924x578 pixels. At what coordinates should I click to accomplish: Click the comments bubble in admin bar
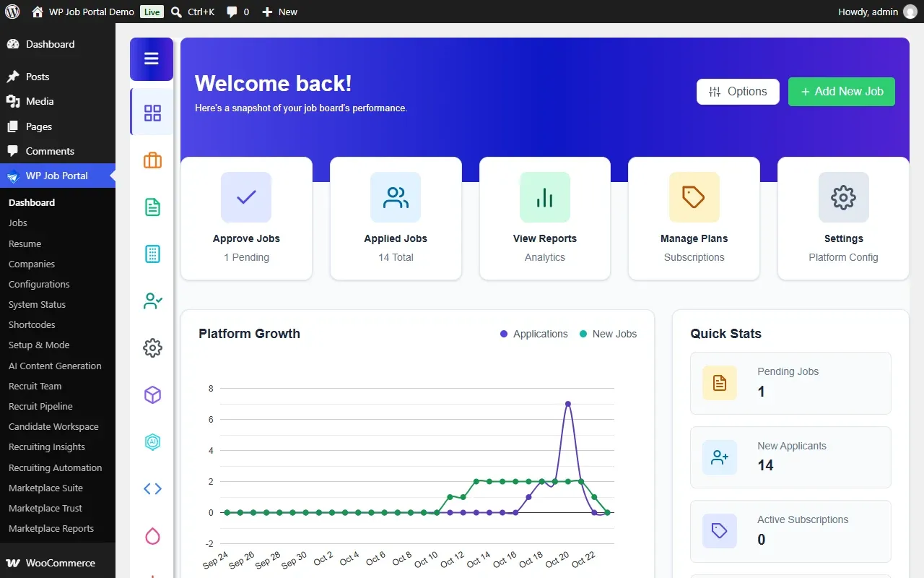(x=237, y=12)
